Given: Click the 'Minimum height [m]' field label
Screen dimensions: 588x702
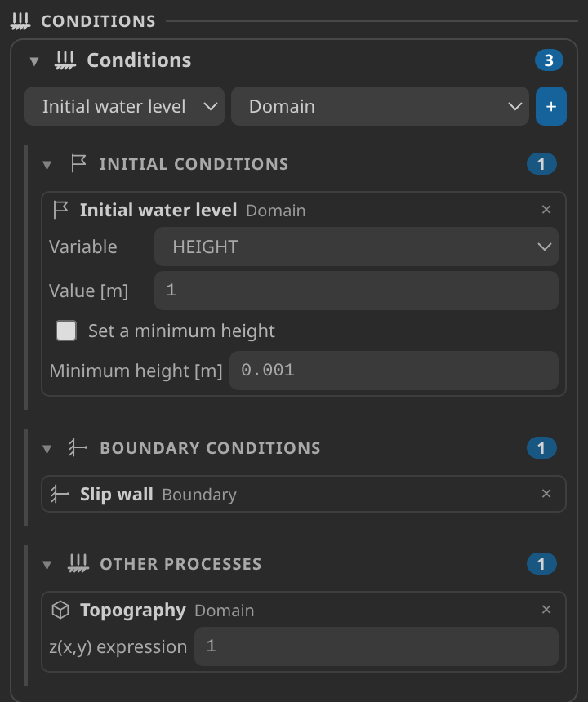Looking at the screenshot, I should tap(136, 371).
